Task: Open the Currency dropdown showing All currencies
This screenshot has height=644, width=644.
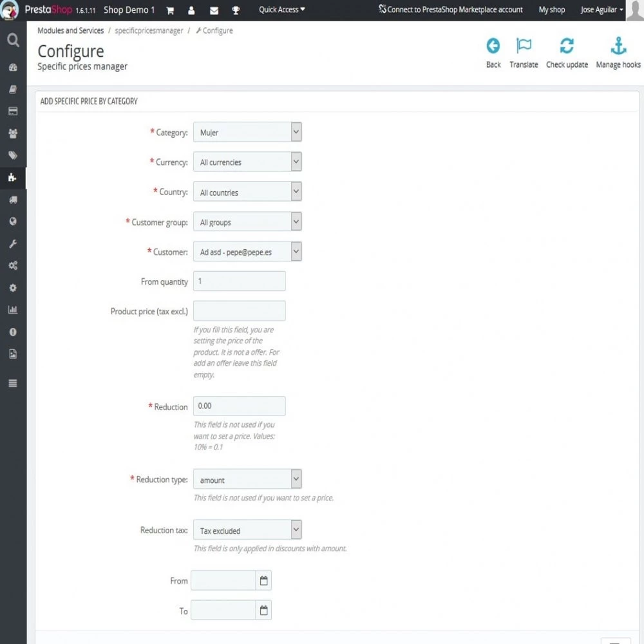Action: coord(247,162)
